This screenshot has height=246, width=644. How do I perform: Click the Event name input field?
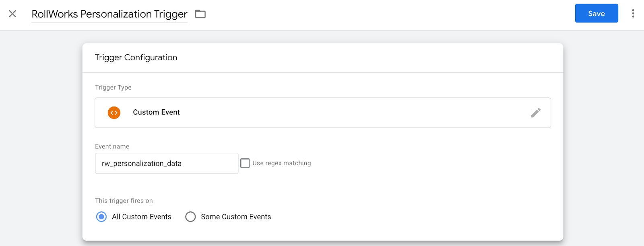[x=166, y=164]
